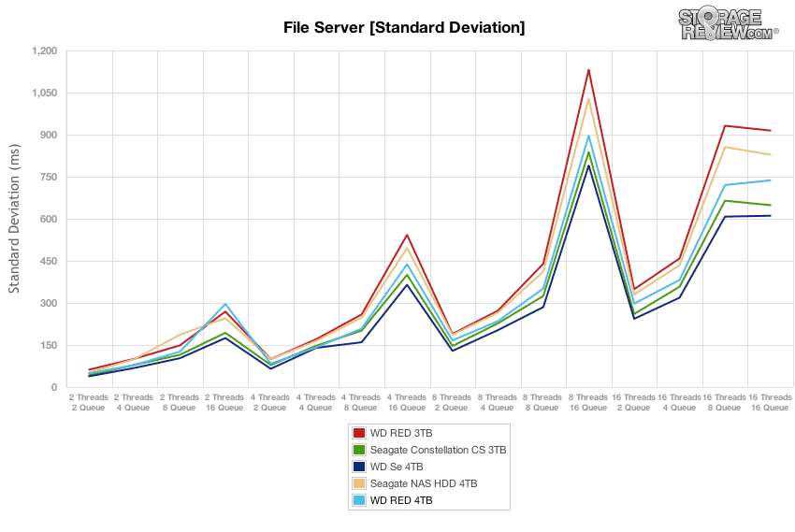Click the 4 Threads 16 Queue axis label

pyautogui.click(x=407, y=402)
